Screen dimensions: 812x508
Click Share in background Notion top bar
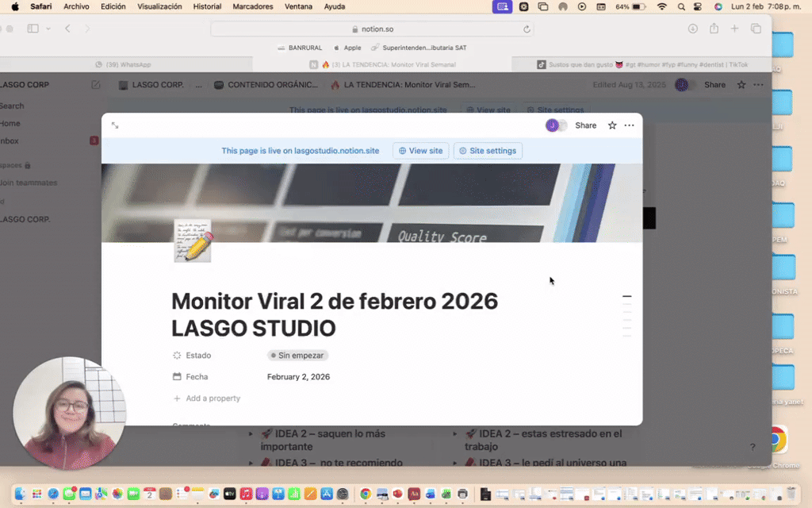[714, 85]
